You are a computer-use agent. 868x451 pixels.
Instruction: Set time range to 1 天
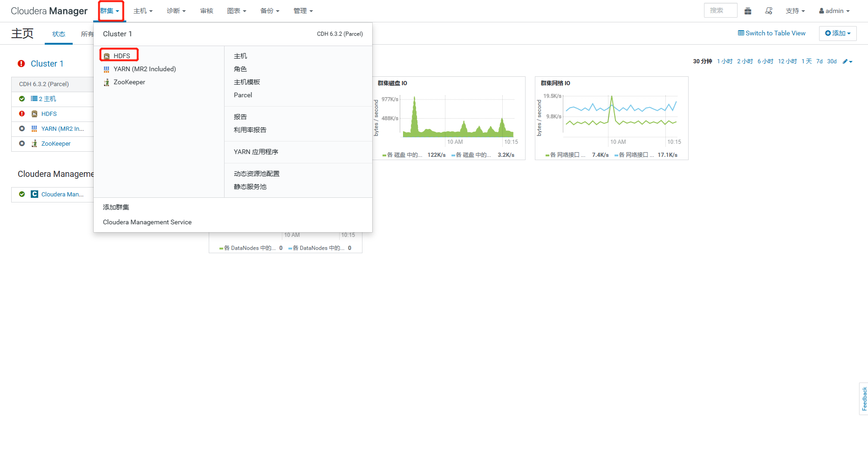coord(806,61)
